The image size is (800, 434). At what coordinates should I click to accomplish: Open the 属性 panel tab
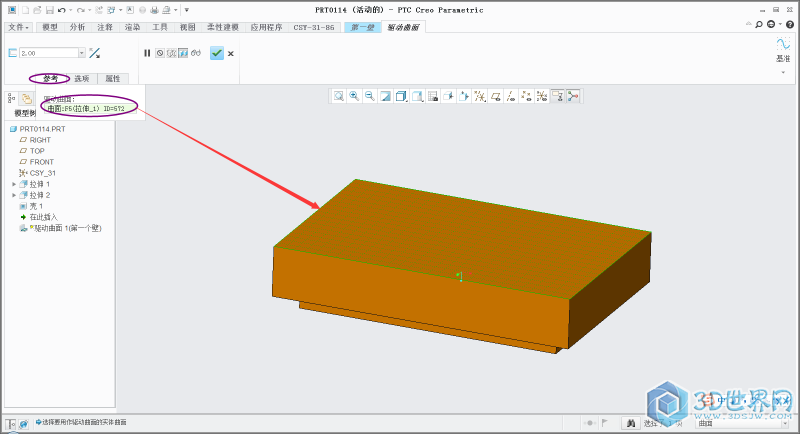coord(113,79)
